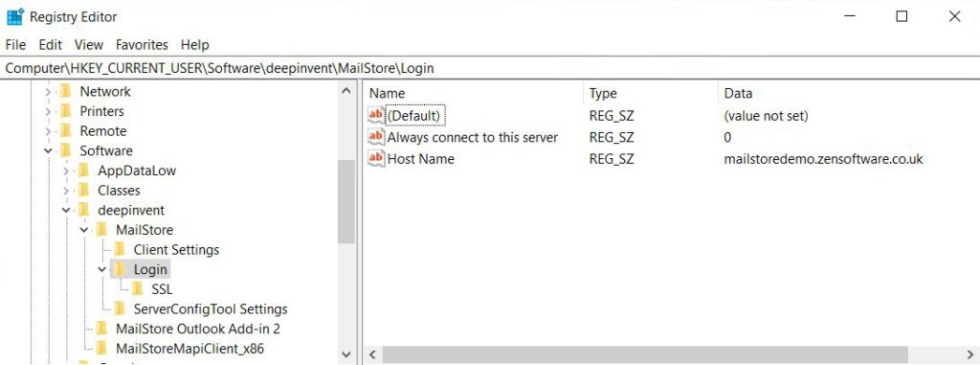The width and height of the screenshot is (980, 365).
Task: Click the values pane scroll right arrow
Action: (970, 355)
